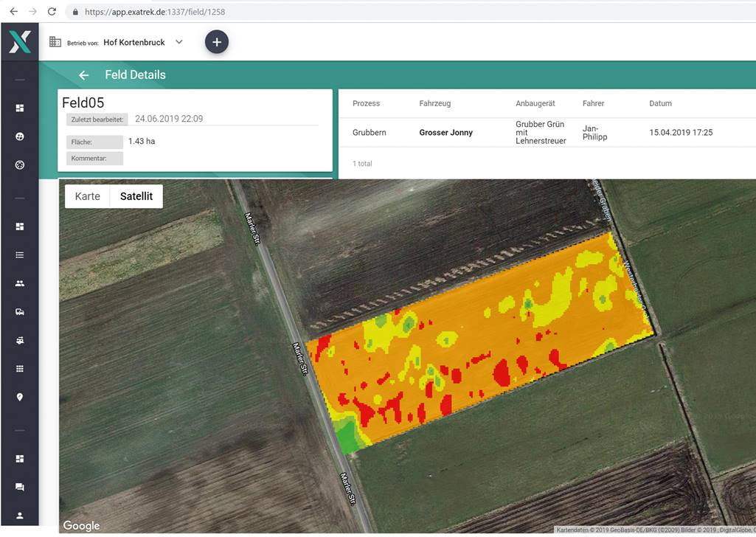Go back with Feld Details arrow
The image size is (756, 537).
click(84, 75)
